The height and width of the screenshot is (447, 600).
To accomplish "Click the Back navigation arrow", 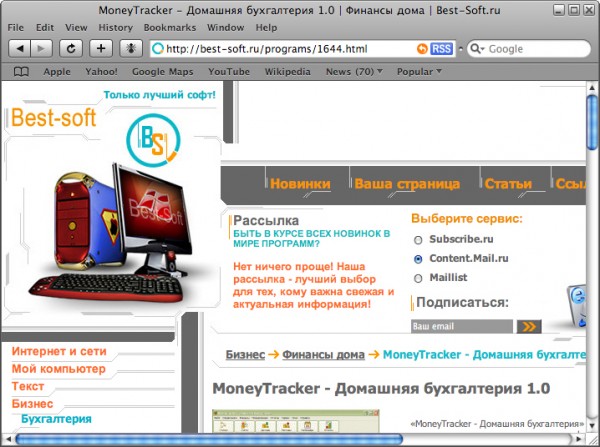I will coord(19,48).
